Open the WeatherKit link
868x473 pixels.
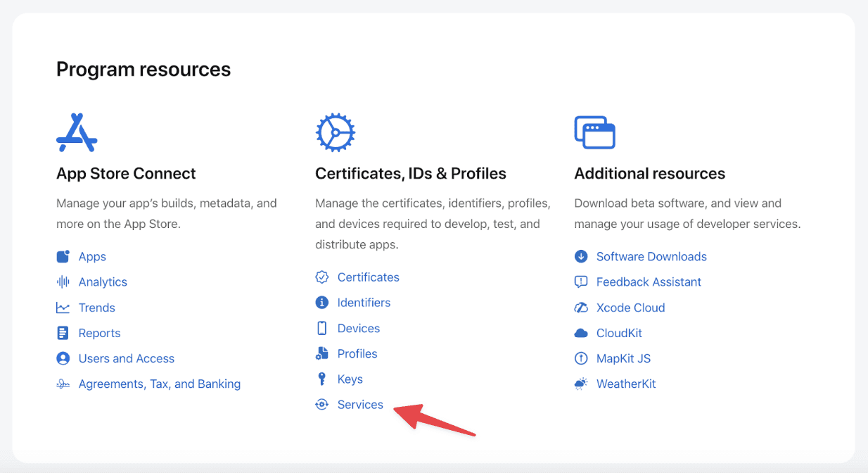pyautogui.click(x=626, y=384)
